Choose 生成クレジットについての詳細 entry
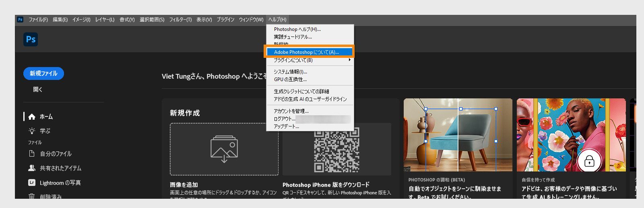Screen dimensions: 644x208 tap(310, 92)
